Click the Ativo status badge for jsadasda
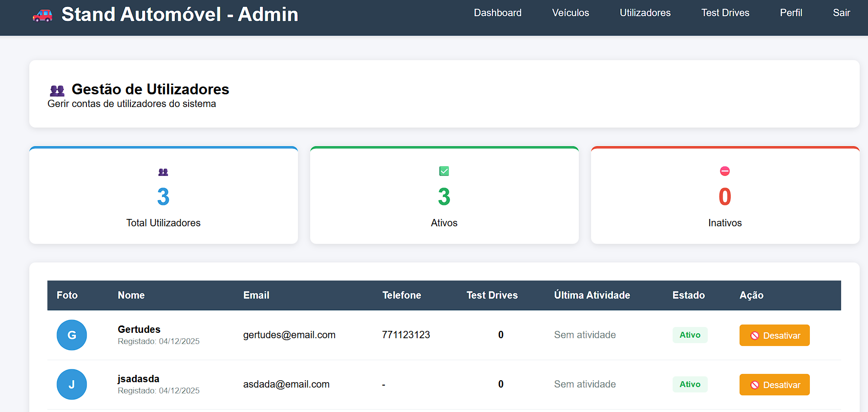Screen dimensions: 868x412 click(690, 385)
